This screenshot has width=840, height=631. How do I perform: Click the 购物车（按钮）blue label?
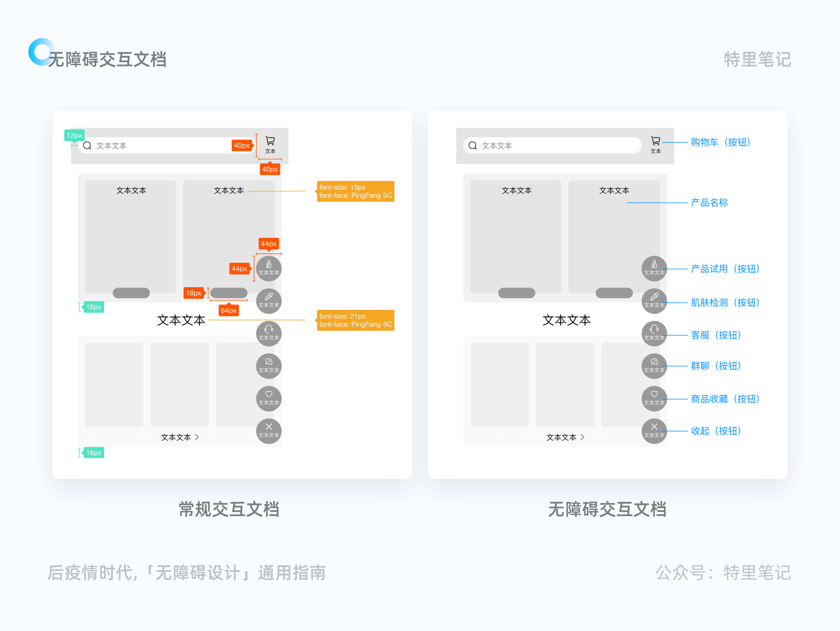coord(721,142)
